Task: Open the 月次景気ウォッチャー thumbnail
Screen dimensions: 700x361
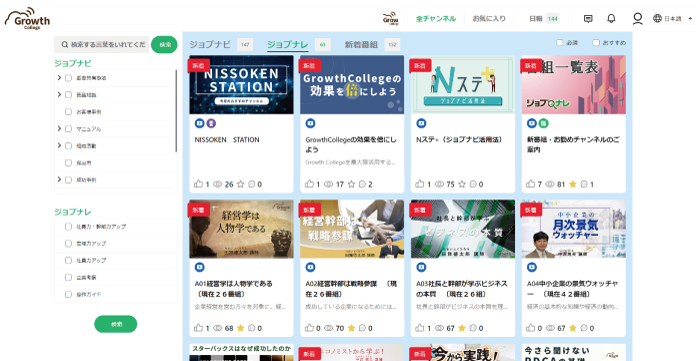Action: point(574,229)
